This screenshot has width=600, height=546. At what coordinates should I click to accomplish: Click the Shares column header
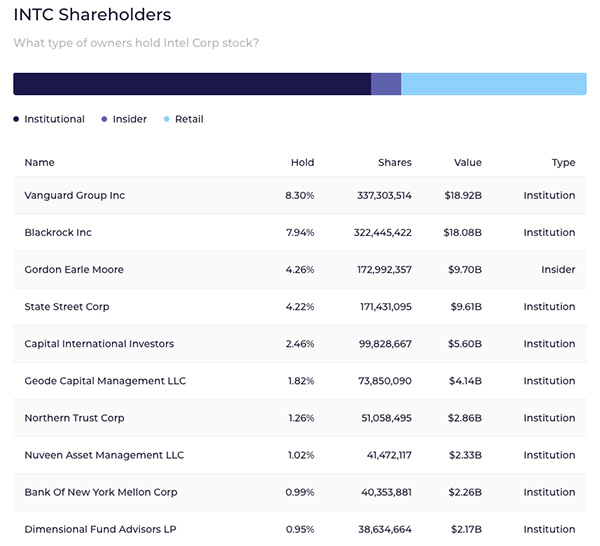pos(395,162)
